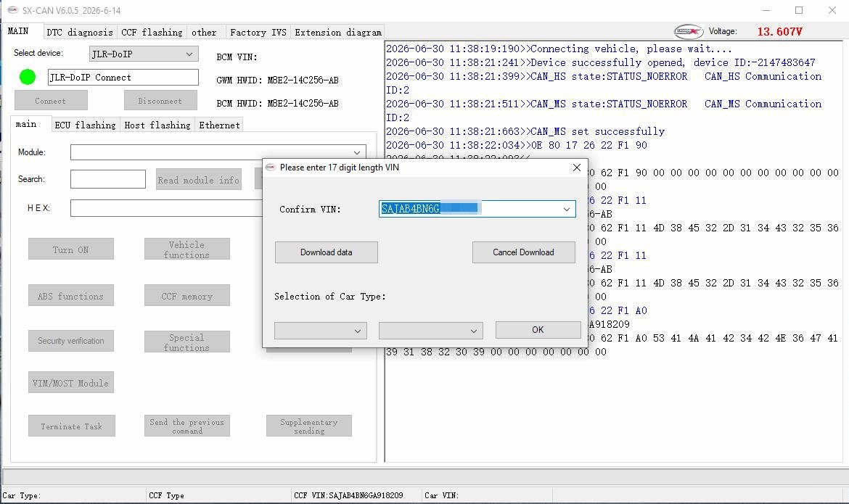Click the Car Type: status bar label

[22, 495]
